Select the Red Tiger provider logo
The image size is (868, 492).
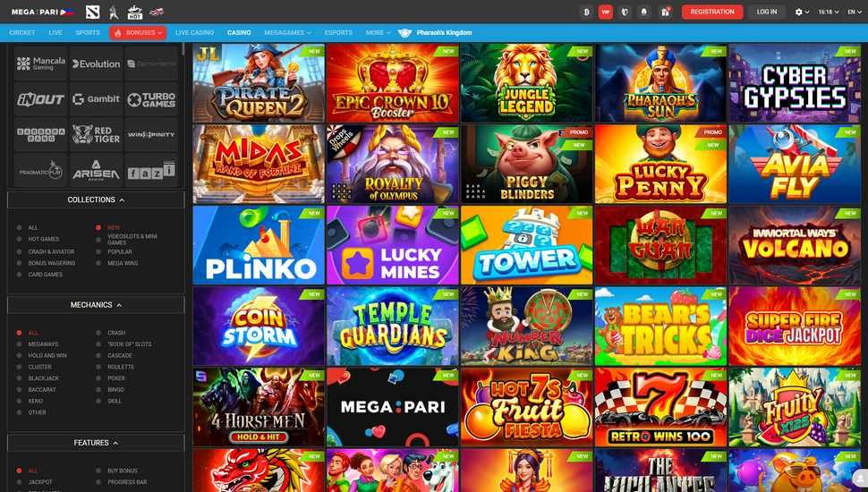point(97,134)
